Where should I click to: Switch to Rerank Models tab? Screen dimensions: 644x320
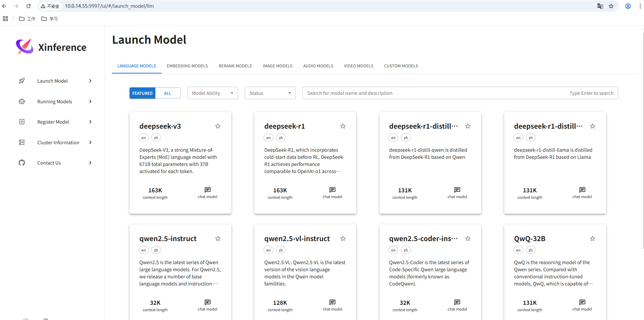click(x=235, y=66)
